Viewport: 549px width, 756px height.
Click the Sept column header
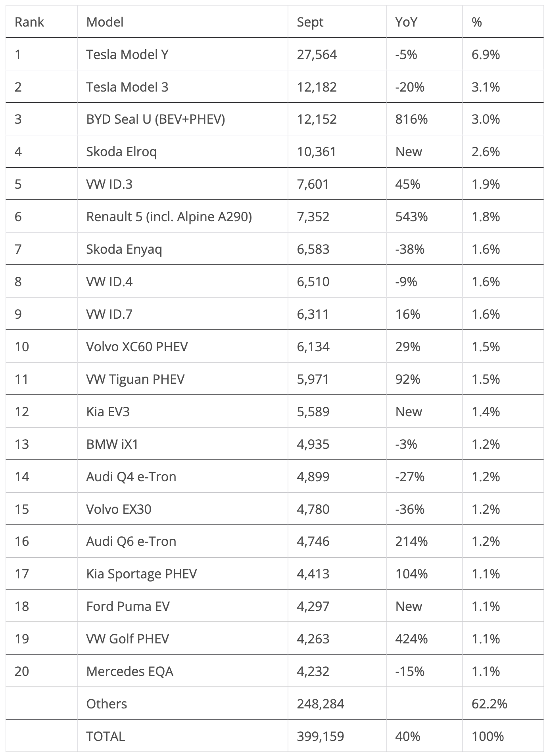pos(310,22)
